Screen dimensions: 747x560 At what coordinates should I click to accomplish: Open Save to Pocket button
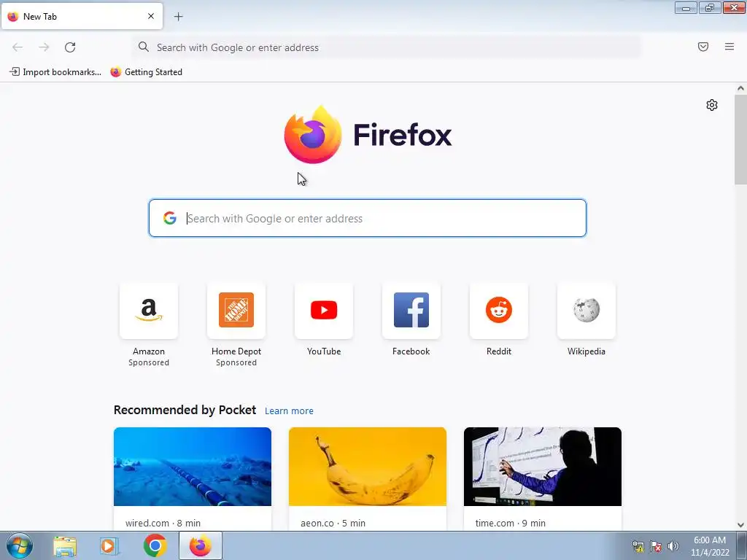coord(703,47)
